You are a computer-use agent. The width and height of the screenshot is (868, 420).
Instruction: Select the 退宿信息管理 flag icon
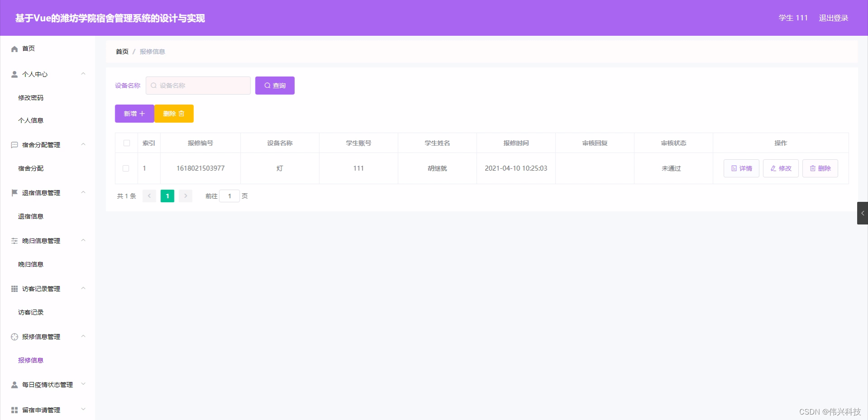13,192
